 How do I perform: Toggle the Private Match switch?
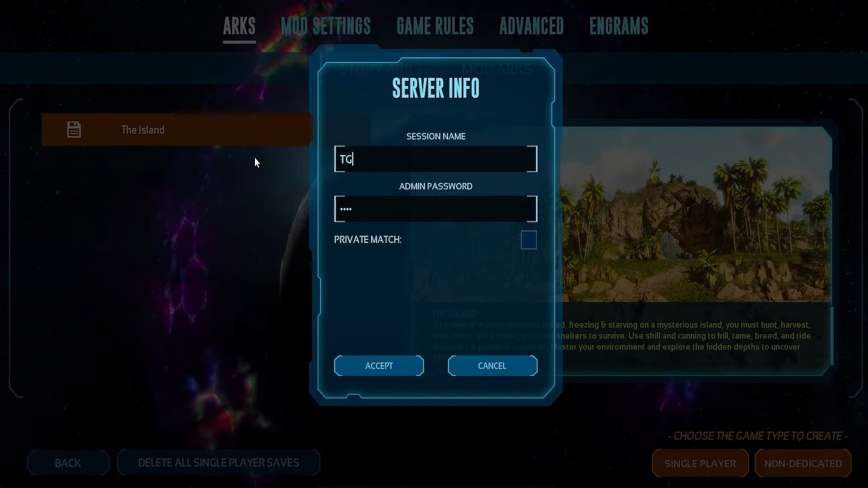[x=528, y=239]
